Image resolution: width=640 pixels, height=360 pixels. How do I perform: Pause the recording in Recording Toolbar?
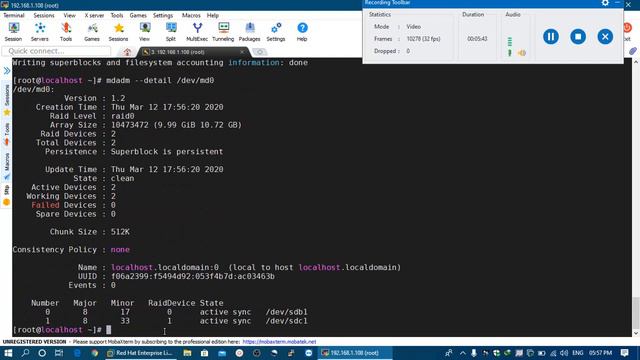click(551, 37)
